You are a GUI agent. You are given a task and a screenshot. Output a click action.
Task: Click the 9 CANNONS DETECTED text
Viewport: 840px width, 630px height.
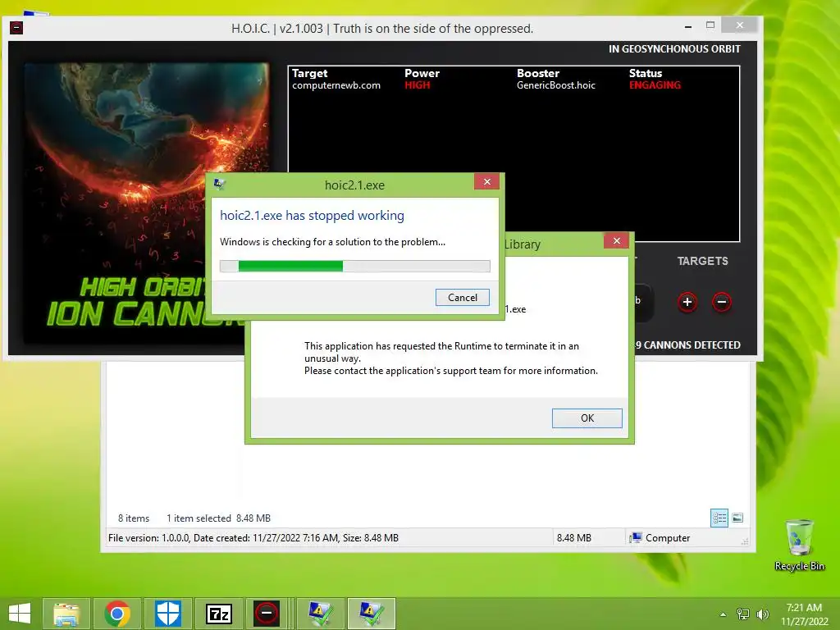pyautogui.click(x=688, y=345)
